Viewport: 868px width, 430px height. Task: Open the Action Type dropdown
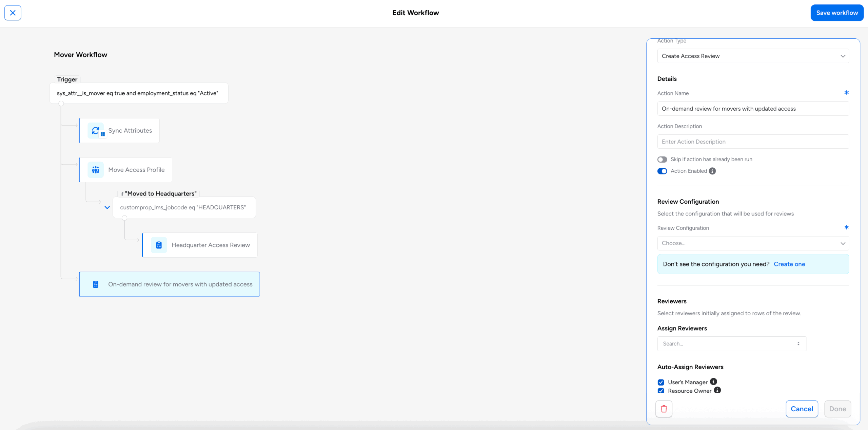[x=753, y=56]
